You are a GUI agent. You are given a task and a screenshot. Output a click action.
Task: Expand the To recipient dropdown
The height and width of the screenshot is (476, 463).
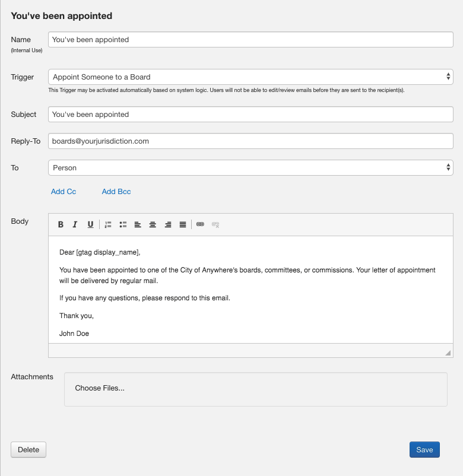point(250,168)
